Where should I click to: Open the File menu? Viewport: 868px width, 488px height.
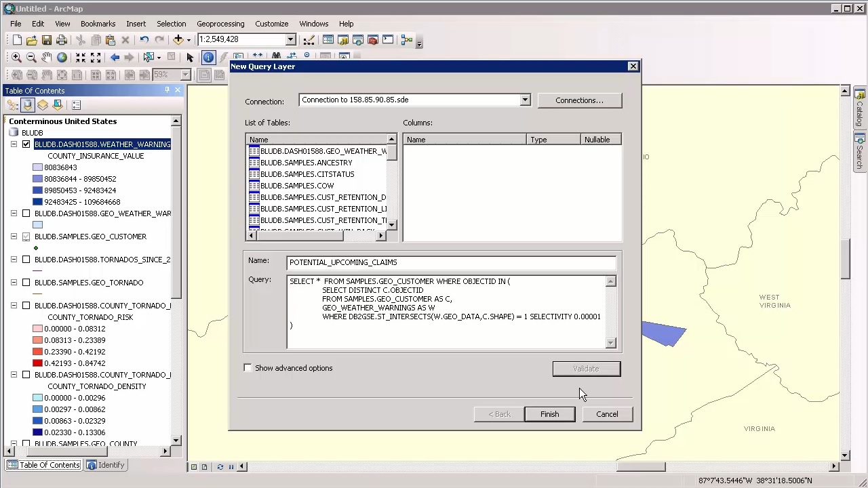pos(16,24)
